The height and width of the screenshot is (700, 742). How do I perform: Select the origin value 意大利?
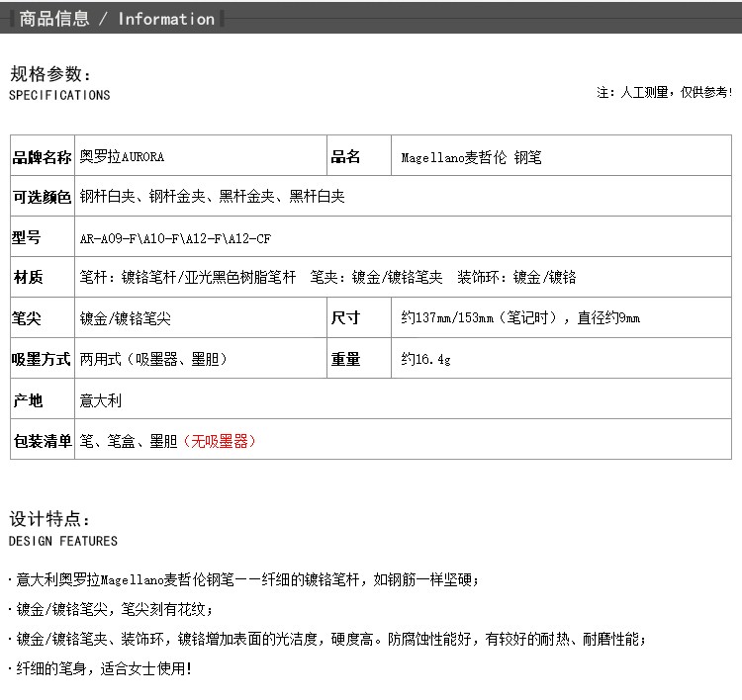[100, 400]
